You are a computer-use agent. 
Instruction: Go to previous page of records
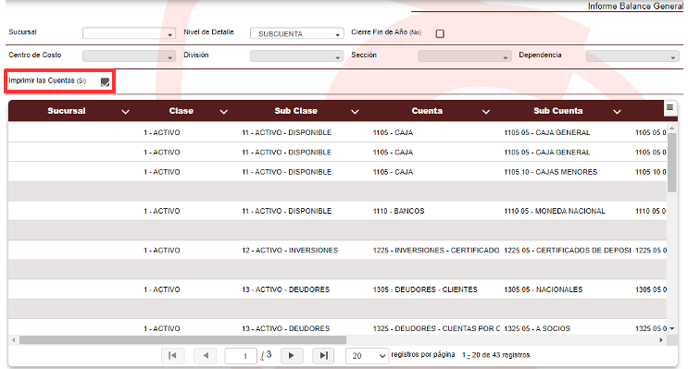205,355
